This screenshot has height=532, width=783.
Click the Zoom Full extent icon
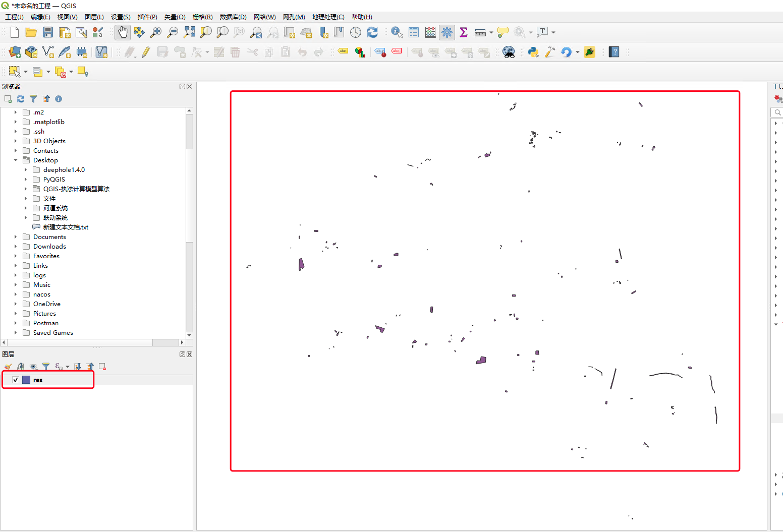coord(189,32)
